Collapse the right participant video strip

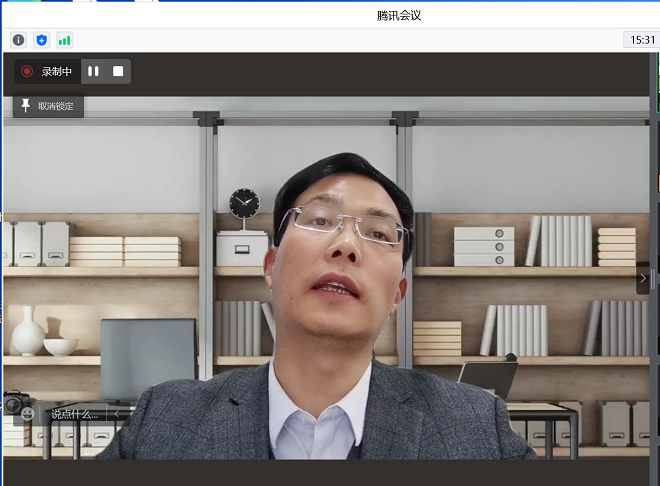pyautogui.click(x=643, y=278)
